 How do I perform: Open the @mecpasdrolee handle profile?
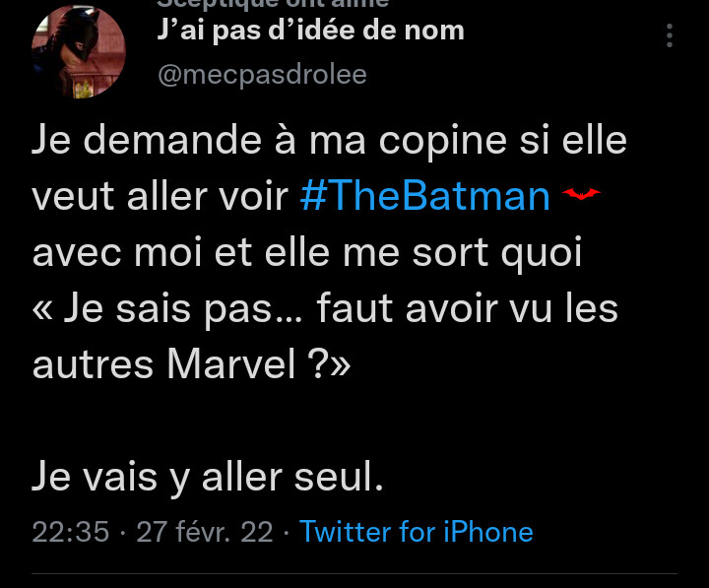(x=261, y=75)
